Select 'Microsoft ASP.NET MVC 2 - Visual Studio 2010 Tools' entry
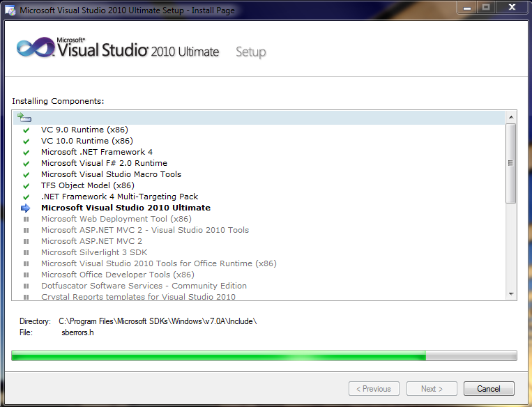532x407 pixels. pyautogui.click(x=145, y=230)
